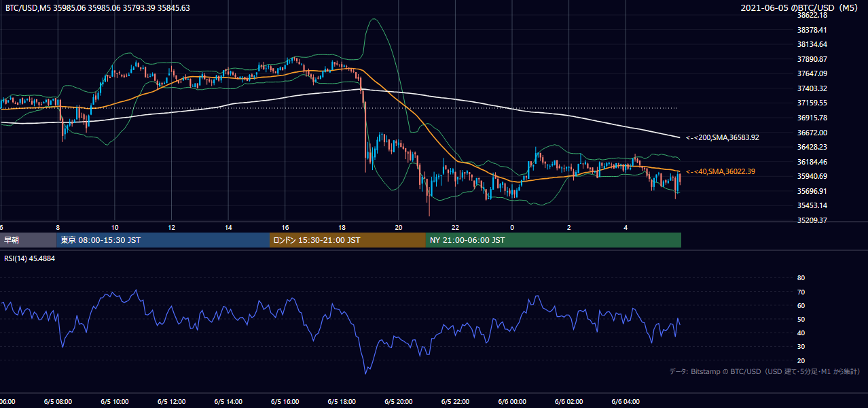The image size is (868, 408).
Task: Click the 6/5 14:00 date label
Action: (x=228, y=402)
